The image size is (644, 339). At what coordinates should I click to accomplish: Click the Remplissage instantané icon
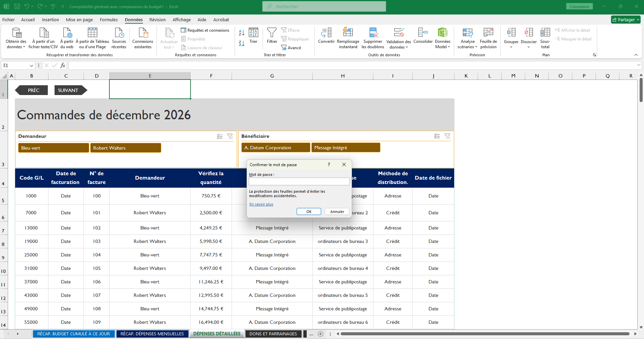tap(348, 38)
